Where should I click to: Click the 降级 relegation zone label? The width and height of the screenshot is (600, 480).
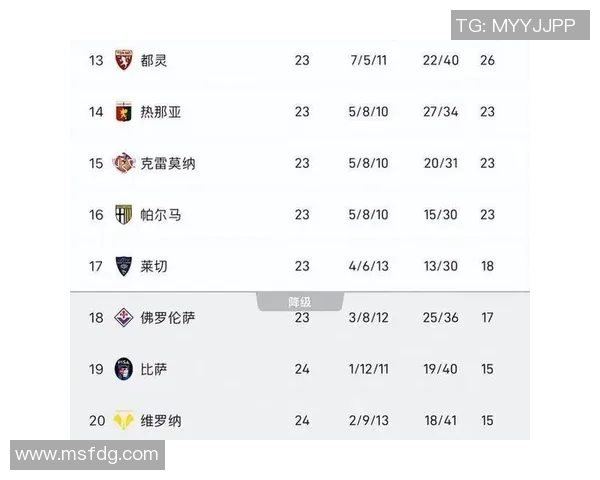pos(300,302)
